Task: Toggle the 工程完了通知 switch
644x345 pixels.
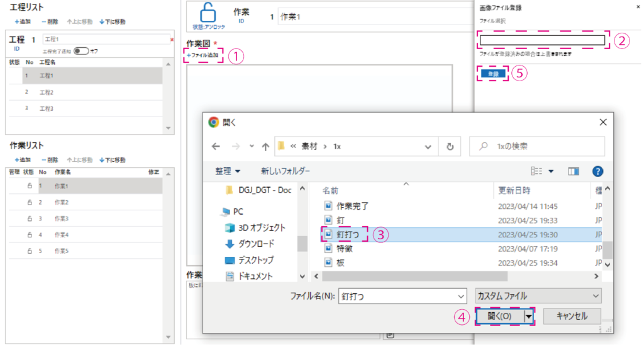Action: pos(81,51)
